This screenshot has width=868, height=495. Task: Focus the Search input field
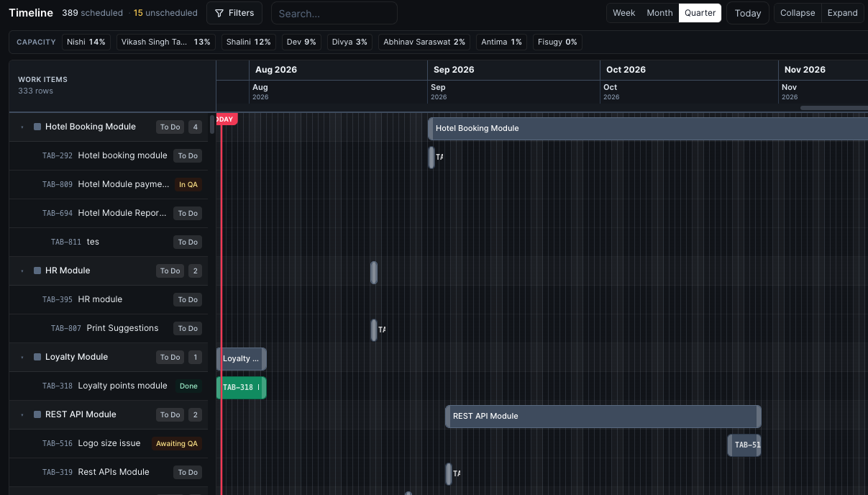[334, 13]
